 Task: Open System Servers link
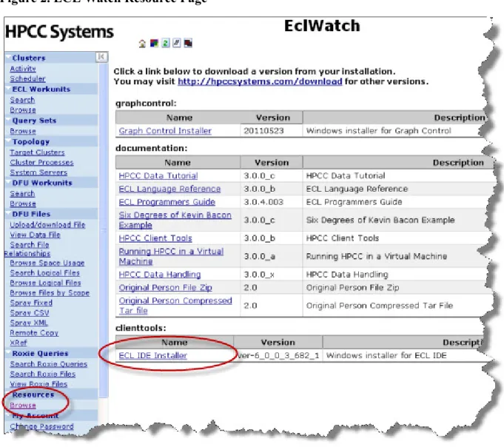click(x=38, y=172)
